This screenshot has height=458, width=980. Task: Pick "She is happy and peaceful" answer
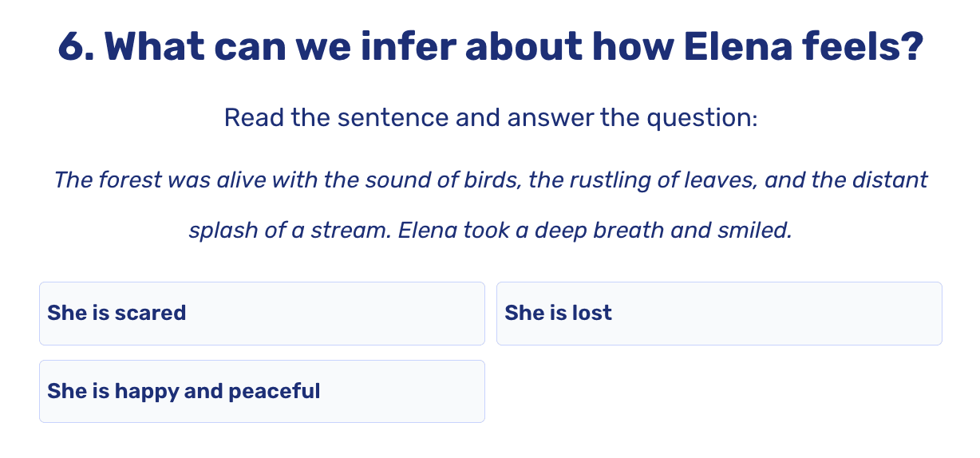[x=261, y=391]
